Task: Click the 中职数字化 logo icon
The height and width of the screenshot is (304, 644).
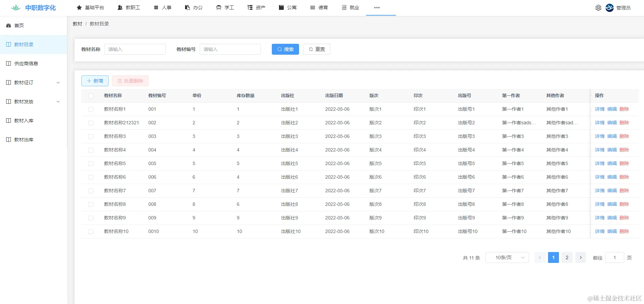Action: (16, 7)
